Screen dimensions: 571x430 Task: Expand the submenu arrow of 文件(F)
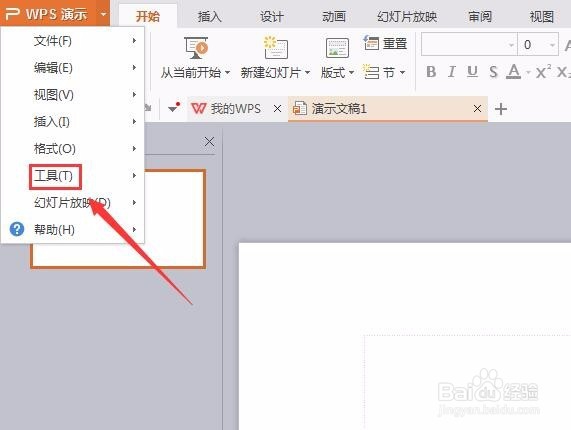pos(134,40)
